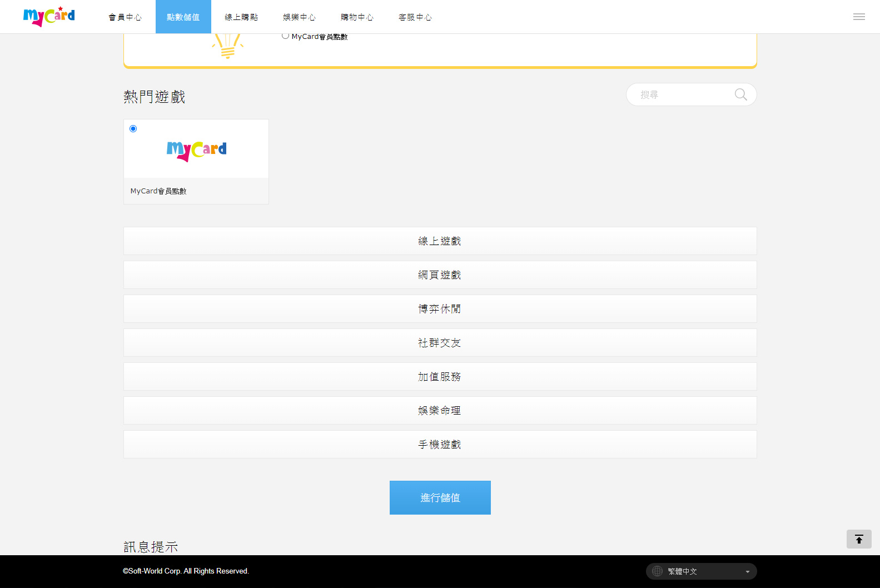Open the 娛樂中心 menu
The image size is (880, 588).
[x=299, y=17]
